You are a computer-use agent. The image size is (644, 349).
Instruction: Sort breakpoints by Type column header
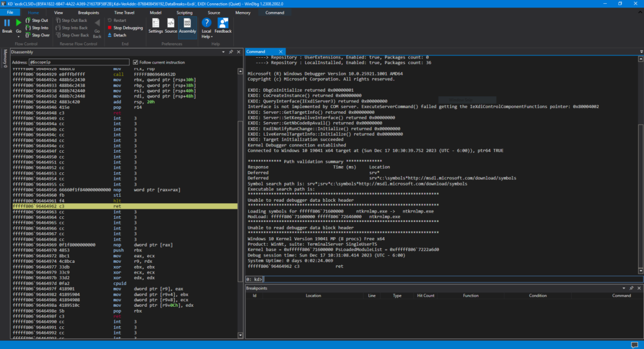coord(397,296)
